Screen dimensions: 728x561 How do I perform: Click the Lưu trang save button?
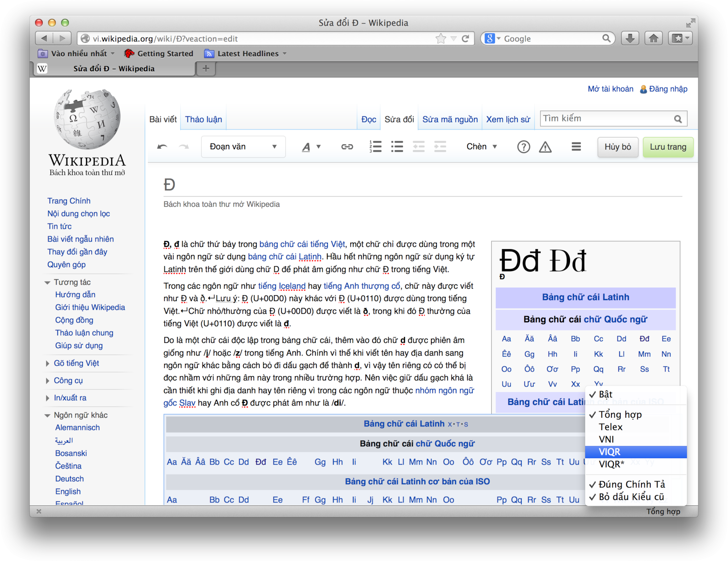668,147
